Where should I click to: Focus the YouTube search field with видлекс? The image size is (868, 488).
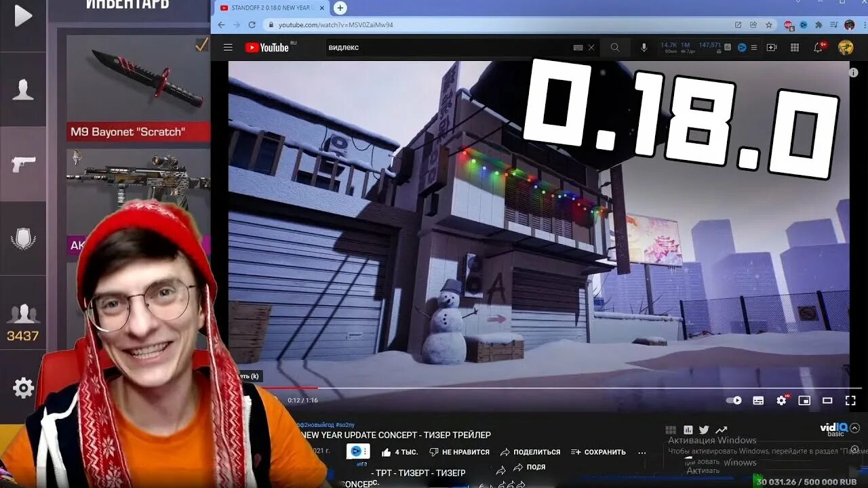tap(448, 47)
